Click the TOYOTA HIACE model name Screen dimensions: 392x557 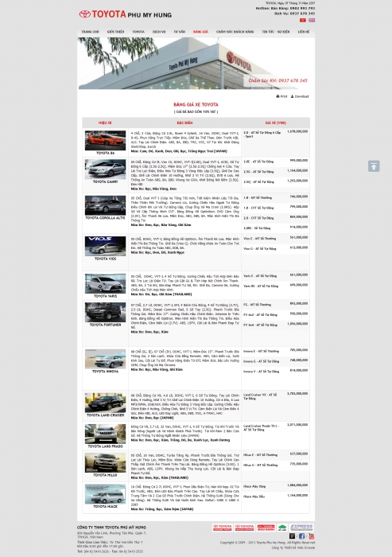click(x=105, y=507)
